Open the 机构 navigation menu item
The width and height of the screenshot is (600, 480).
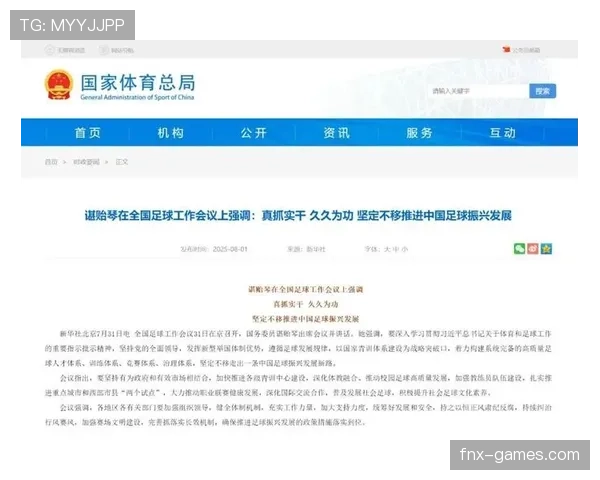171,133
